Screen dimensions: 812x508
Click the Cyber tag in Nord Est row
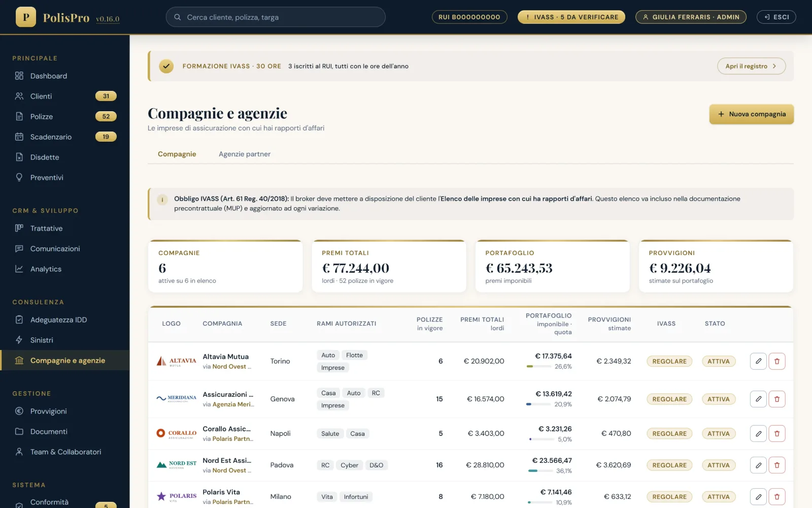(349, 465)
